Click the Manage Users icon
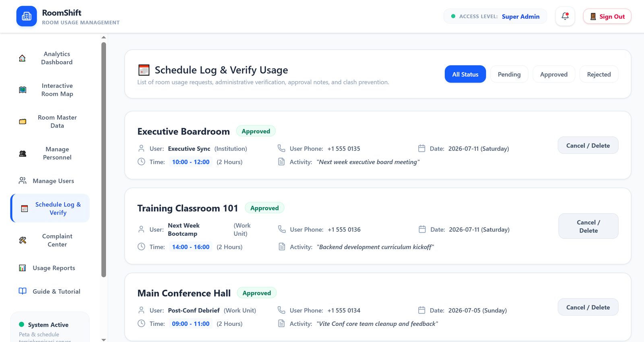 point(23,180)
